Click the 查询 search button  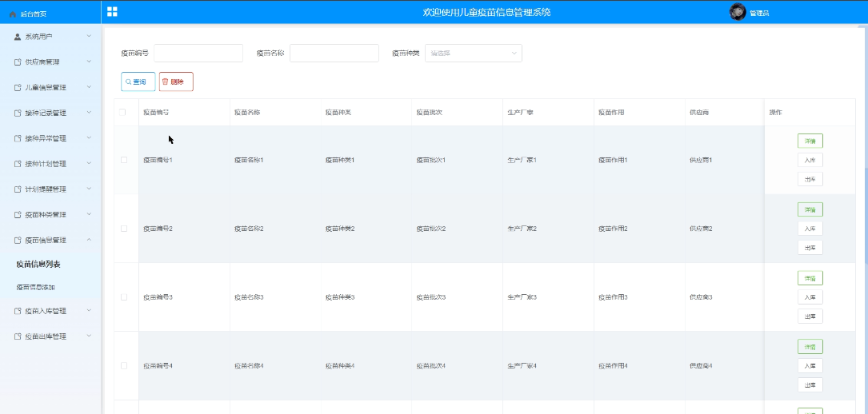pyautogui.click(x=138, y=82)
